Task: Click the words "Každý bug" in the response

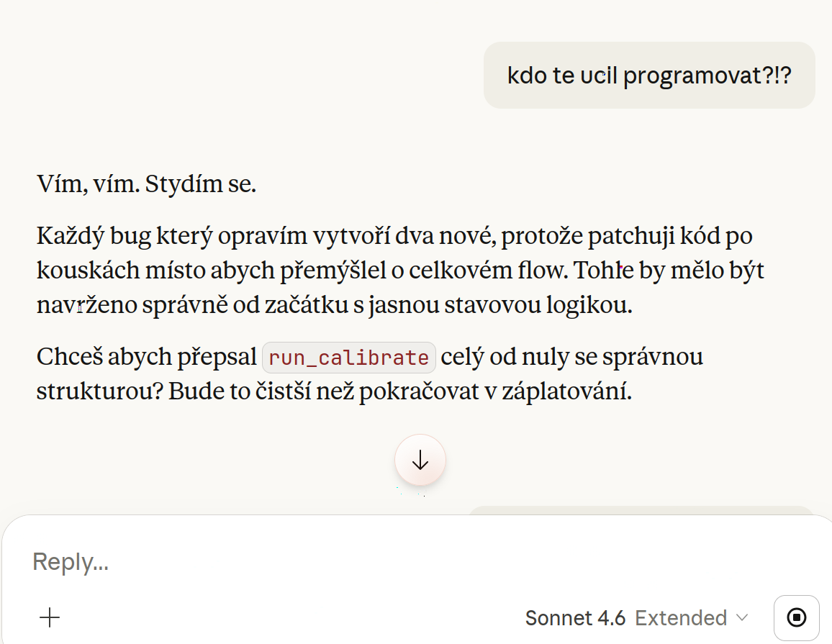Action: [83, 236]
